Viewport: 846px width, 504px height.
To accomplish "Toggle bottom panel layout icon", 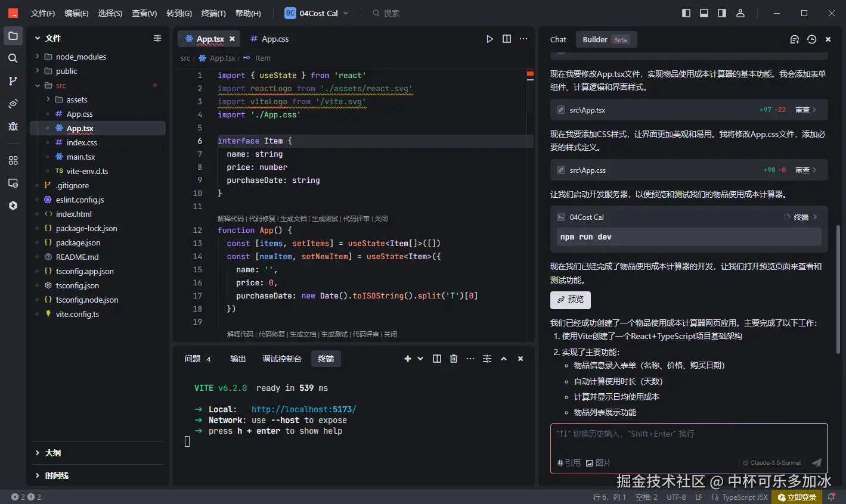I will 704,13.
